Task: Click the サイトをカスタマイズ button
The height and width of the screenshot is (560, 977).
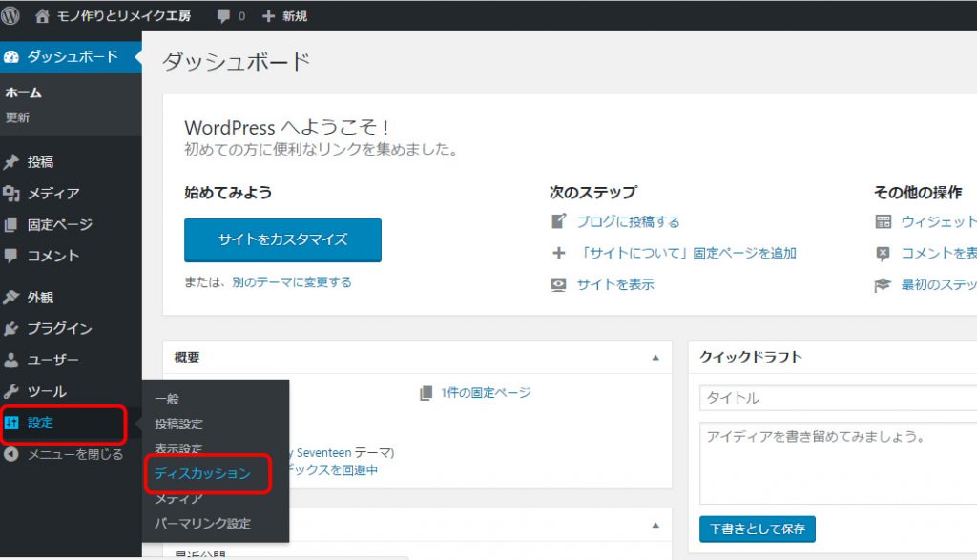Action: pyautogui.click(x=281, y=240)
